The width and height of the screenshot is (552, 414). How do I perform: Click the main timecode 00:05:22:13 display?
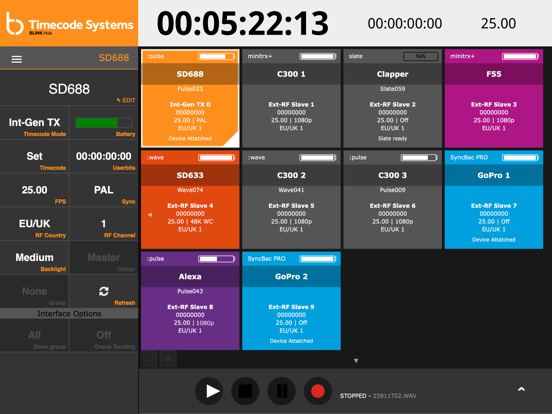pos(243,24)
